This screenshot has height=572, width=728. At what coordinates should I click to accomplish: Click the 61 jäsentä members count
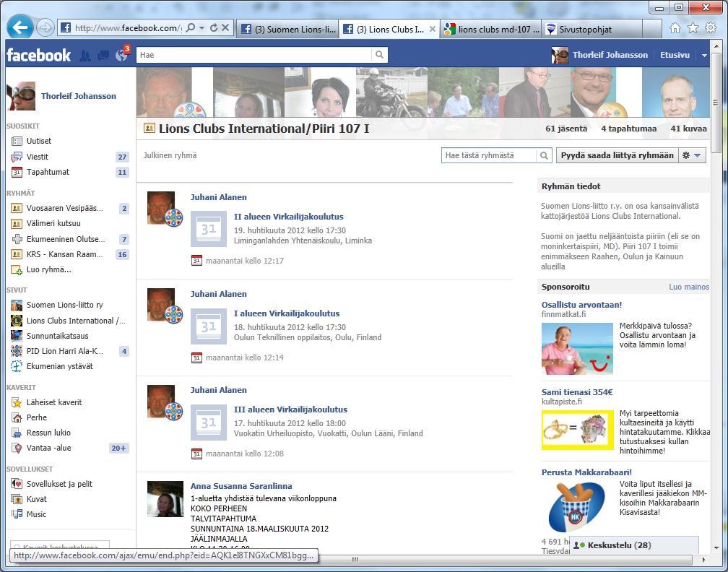point(566,129)
